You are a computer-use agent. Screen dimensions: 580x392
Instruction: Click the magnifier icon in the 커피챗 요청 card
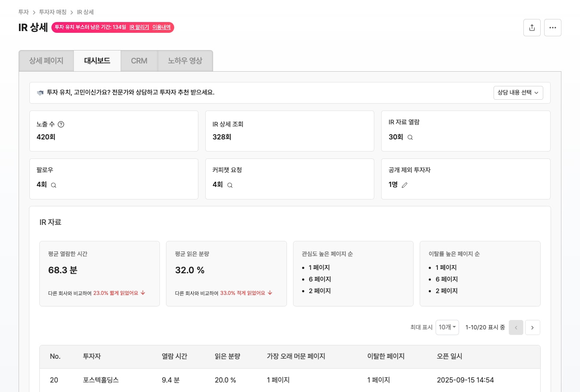coord(230,185)
